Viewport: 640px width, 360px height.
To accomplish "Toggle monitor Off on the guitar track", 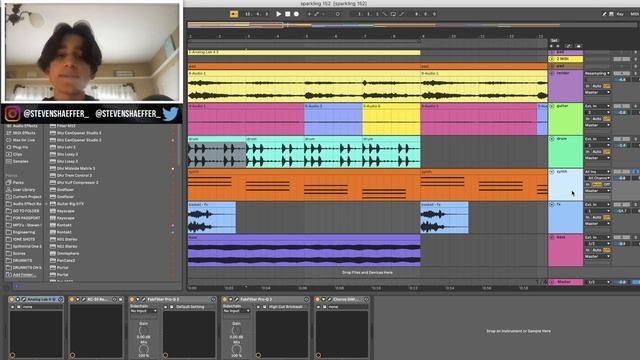I will click(x=607, y=119).
